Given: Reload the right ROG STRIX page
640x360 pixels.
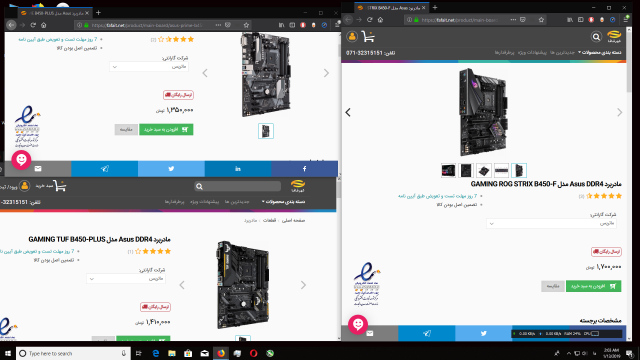Looking at the screenshot, I should [x=370, y=20].
